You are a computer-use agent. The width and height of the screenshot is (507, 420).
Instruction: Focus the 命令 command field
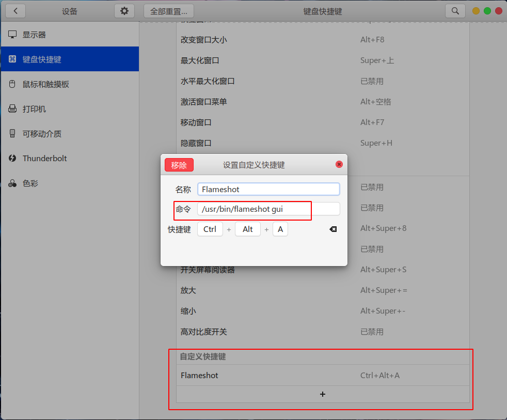click(268, 209)
